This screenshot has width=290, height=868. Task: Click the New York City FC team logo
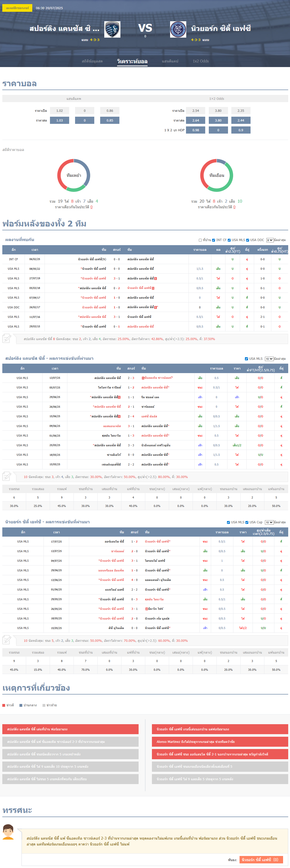tap(178, 29)
